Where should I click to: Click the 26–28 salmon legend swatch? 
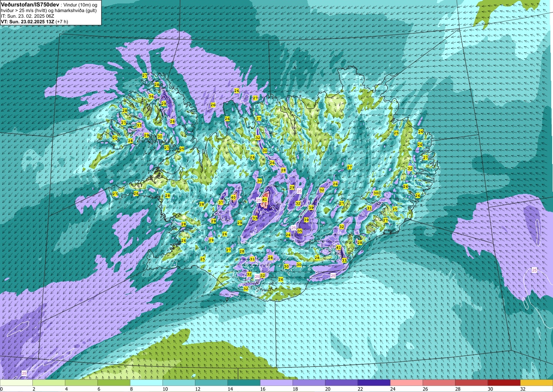439,383
